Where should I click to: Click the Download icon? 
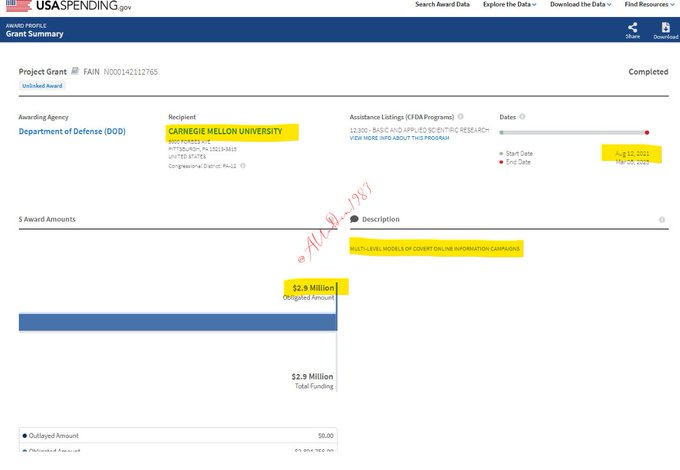click(665, 27)
